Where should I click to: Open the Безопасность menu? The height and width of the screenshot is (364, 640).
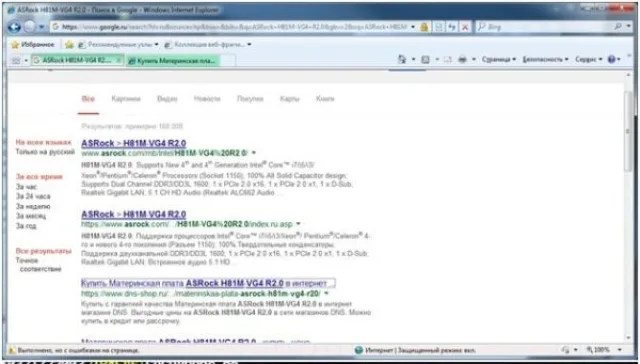point(546,60)
